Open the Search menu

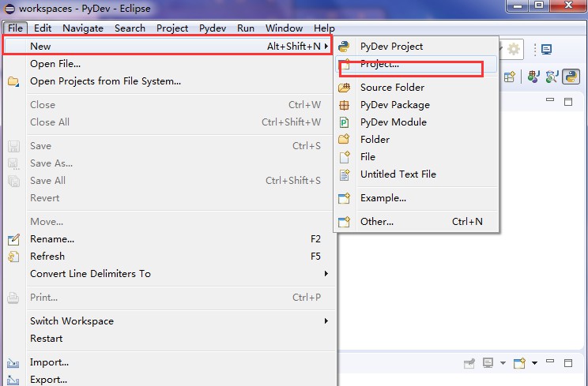130,28
